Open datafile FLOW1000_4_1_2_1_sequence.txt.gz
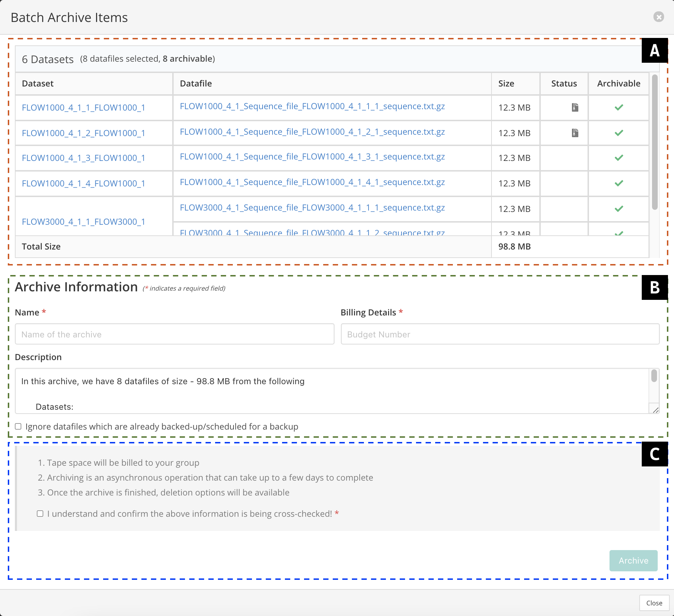The width and height of the screenshot is (674, 616). (312, 132)
